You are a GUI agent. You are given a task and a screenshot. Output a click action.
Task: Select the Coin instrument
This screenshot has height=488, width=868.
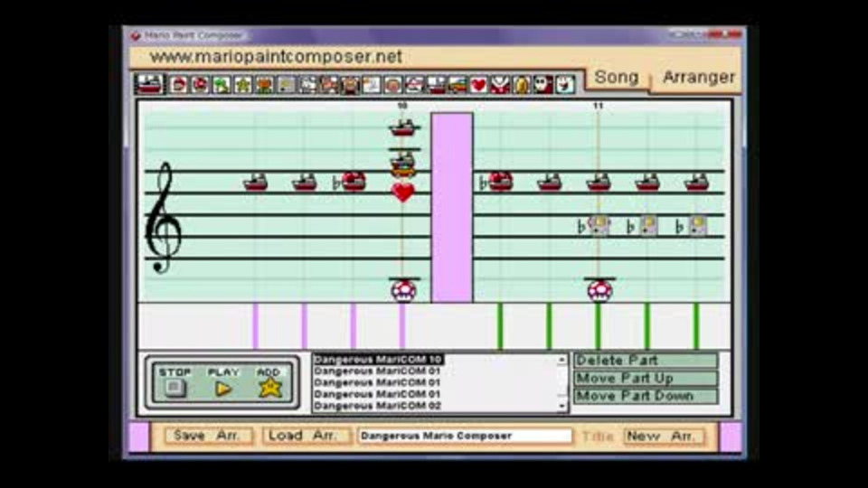click(x=522, y=85)
